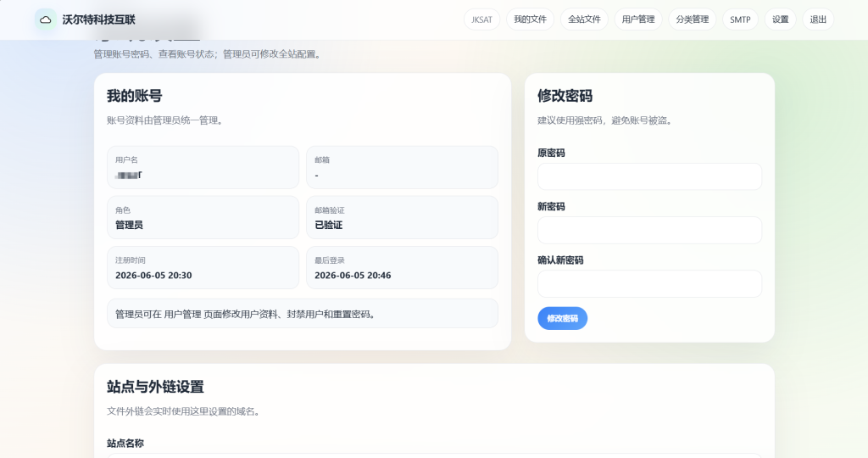Click the 站点与外链设置 heading
This screenshot has height=458, width=868.
156,387
